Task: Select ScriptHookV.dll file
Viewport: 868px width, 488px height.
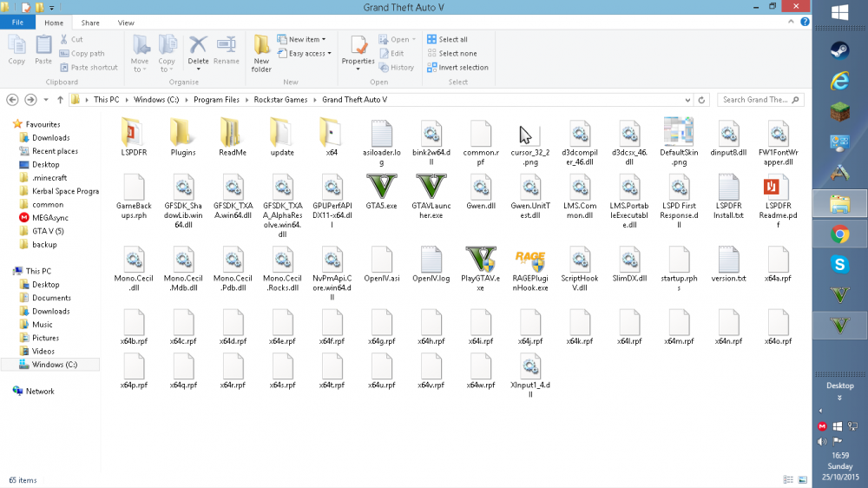Action: pos(580,260)
